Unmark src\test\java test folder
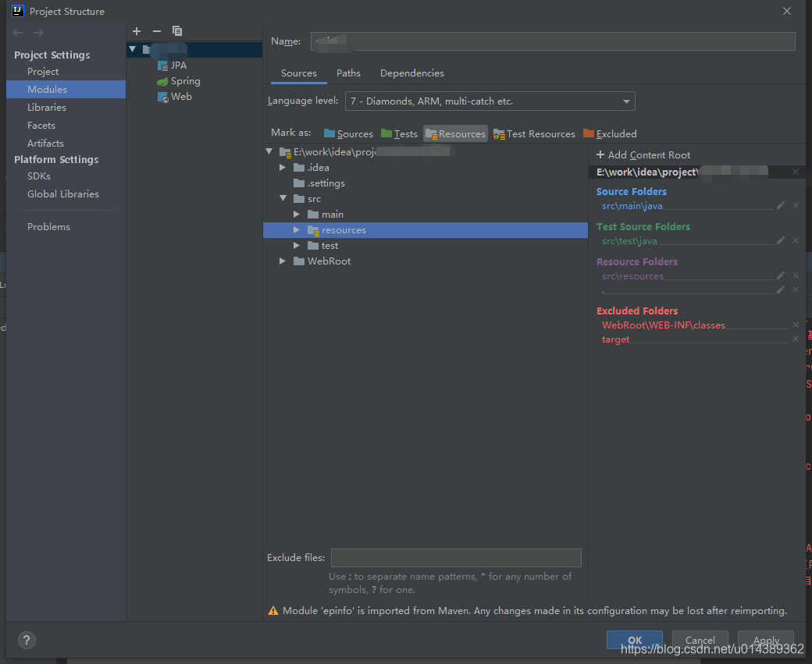Image resolution: width=812 pixels, height=664 pixels. [796, 240]
